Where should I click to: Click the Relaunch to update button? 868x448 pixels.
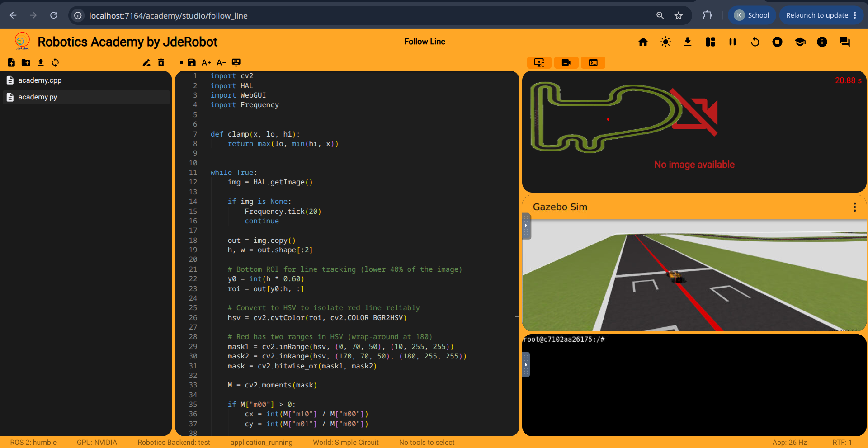[821, 15]
